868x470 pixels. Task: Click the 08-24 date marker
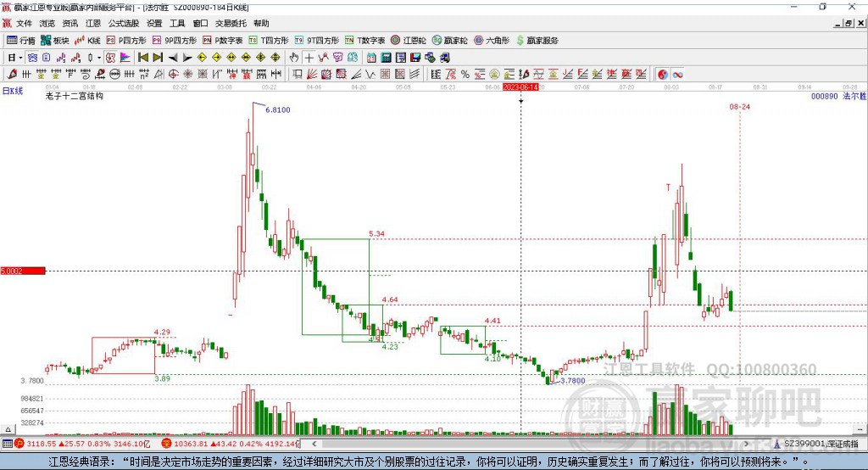click(x=739, y=106)
